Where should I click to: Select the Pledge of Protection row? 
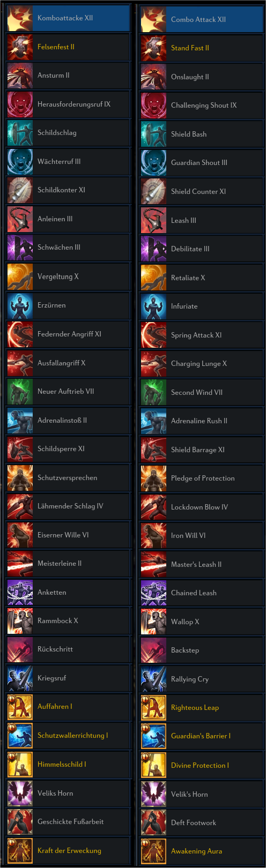[x=202, y=478]
